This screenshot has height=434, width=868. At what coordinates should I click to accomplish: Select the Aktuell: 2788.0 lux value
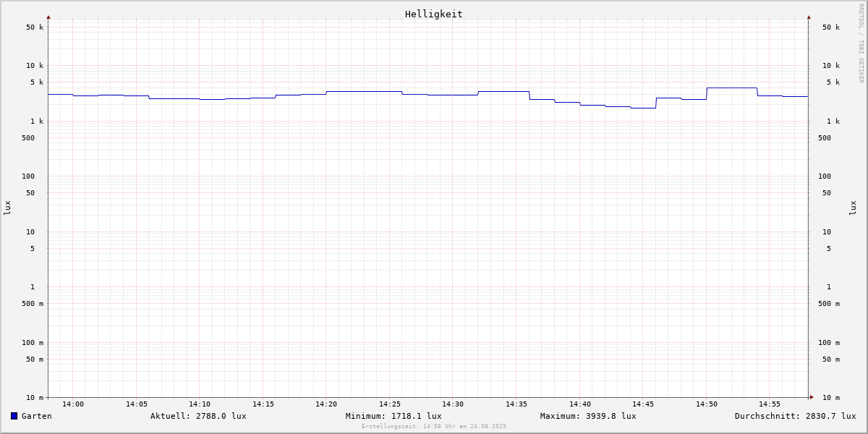tap(198, 416)
